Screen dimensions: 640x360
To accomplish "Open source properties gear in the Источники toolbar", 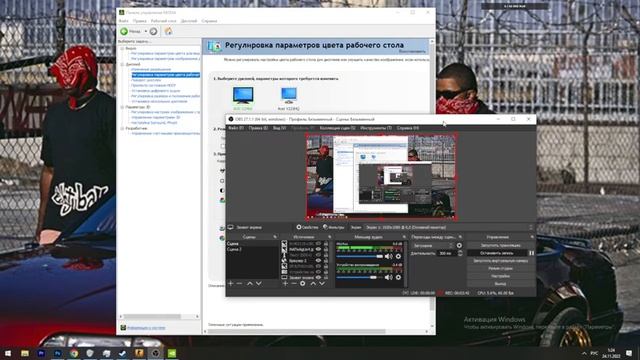I will click(303, 283).
